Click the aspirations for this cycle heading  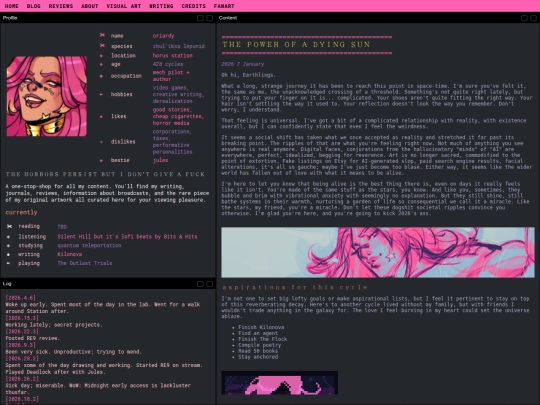point(295,287)
